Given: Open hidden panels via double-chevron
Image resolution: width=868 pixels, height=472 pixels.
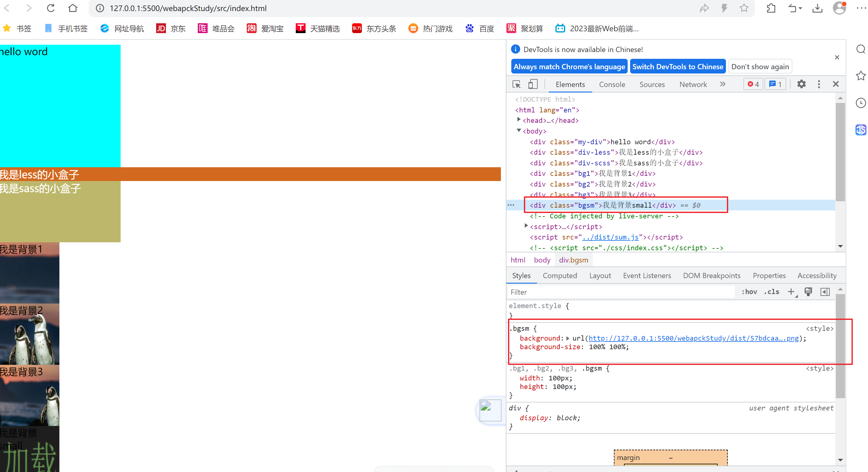Looking at the screenshot, I should coord(723,84).
